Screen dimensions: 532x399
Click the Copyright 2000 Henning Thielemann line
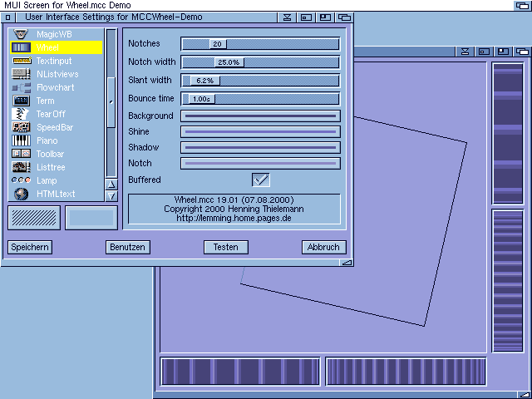pos(234,209)
